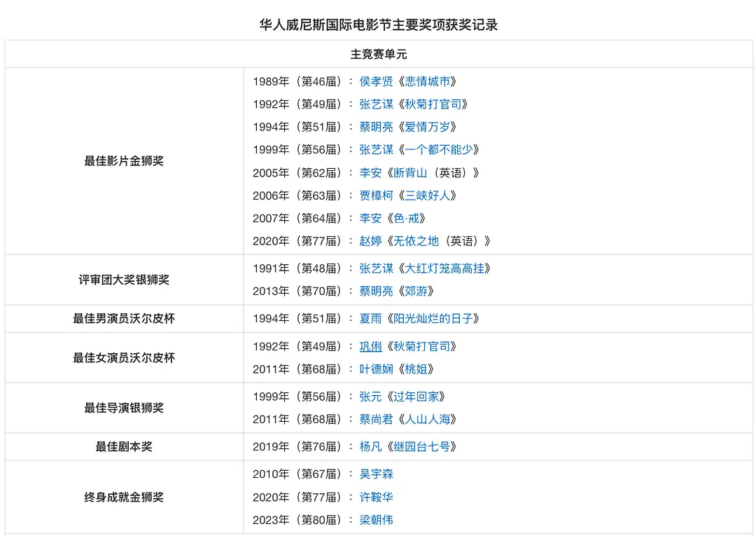This screenshot has width=756, height=536.
Task: Open the underlined 巩俐 link
Action: [x=370, y=346]
